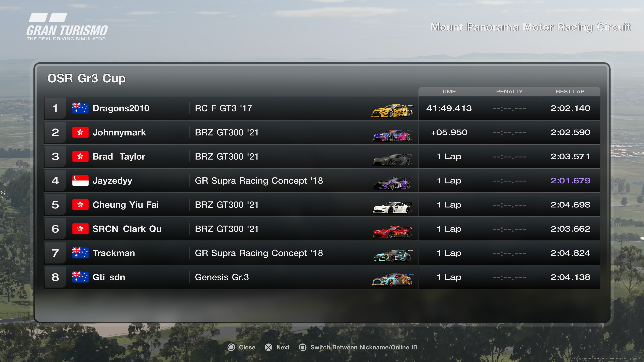Click Brad Taylor's 1 Lap time
This screenshot has height=362, width=644.
[449, 156]
